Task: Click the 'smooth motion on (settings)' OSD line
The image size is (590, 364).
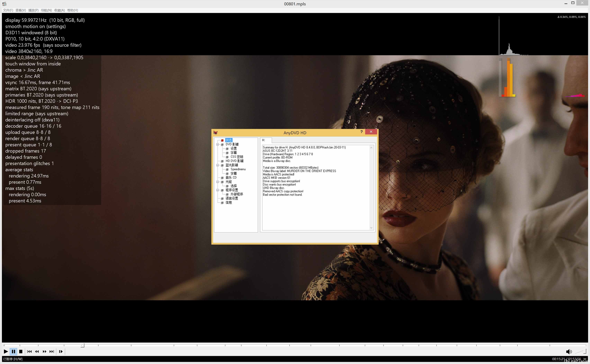Action: pos(35,26)
